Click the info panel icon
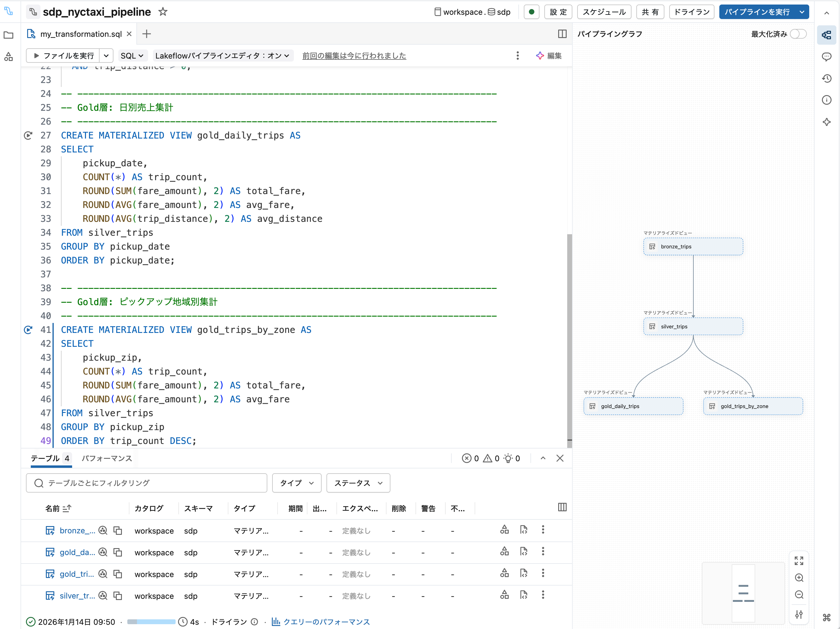 [827, 100]
